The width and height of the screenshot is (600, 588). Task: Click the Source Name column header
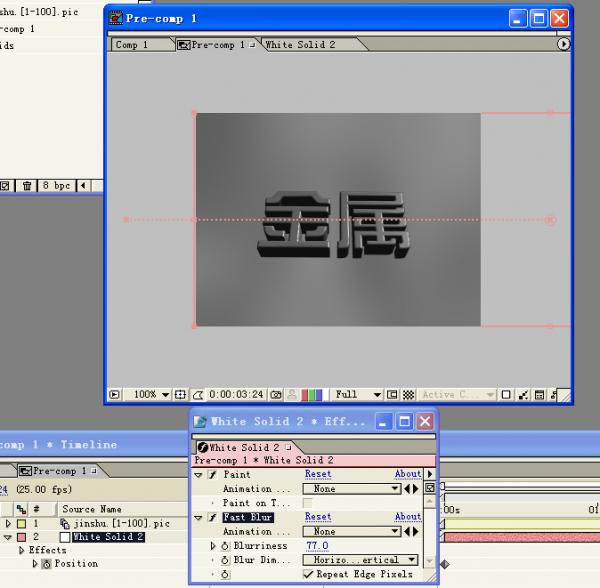coord(92,509)
